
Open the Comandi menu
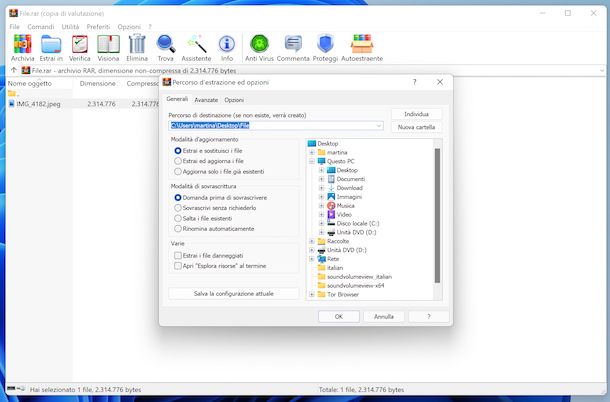40,26
